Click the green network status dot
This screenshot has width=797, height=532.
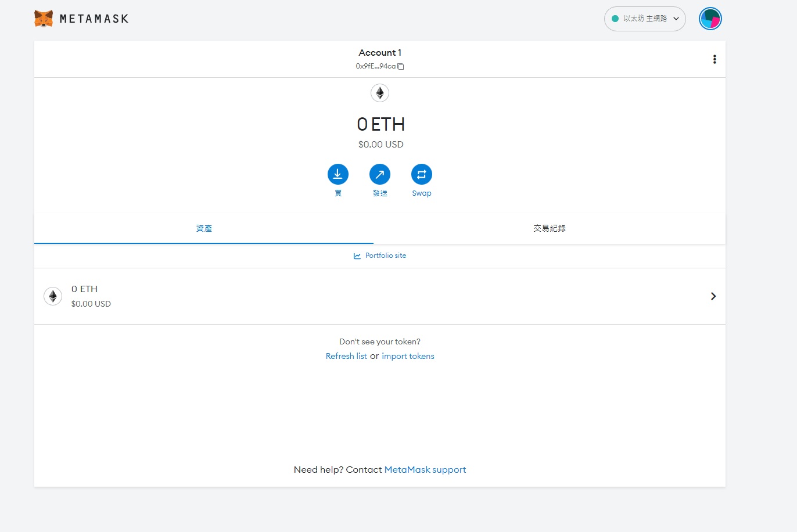(x=615, y=19)
